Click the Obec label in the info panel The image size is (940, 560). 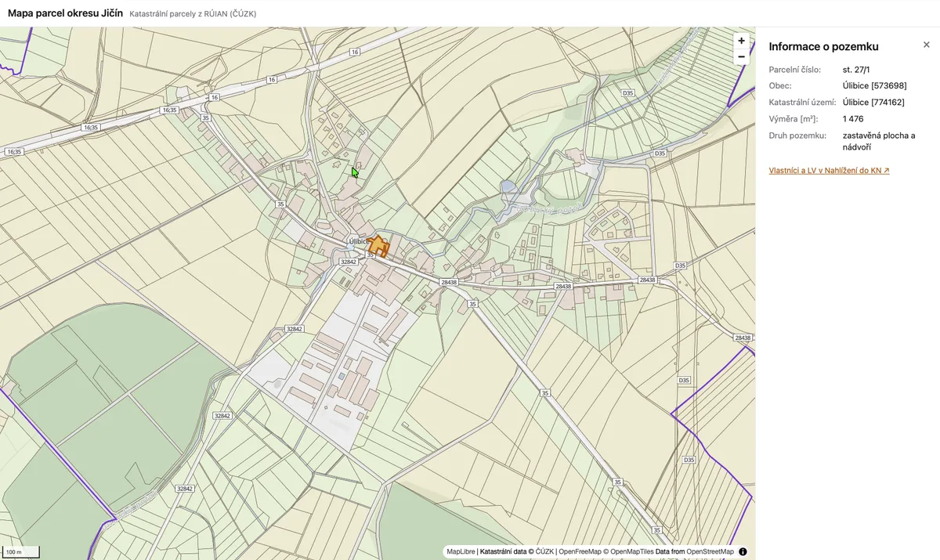(780, 86)
